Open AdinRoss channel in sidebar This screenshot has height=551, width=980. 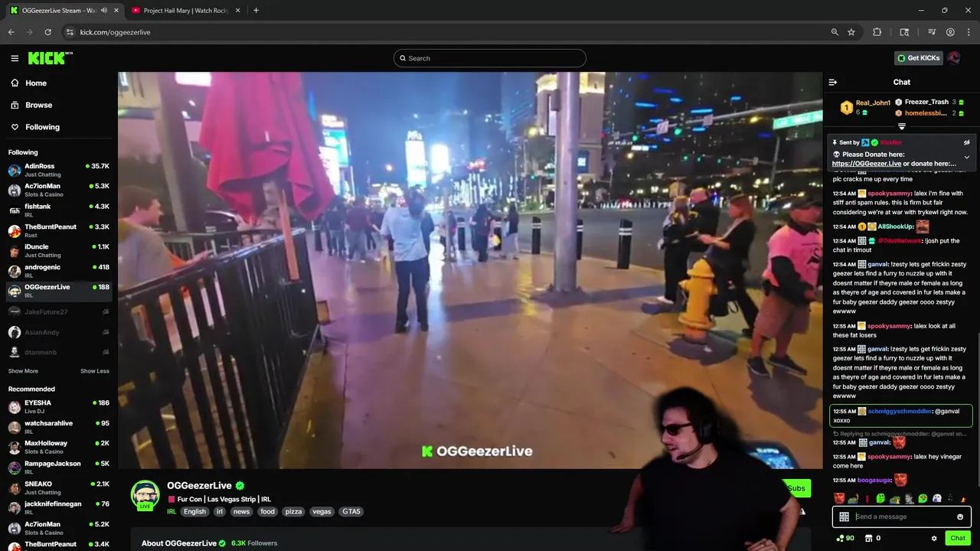58,170
